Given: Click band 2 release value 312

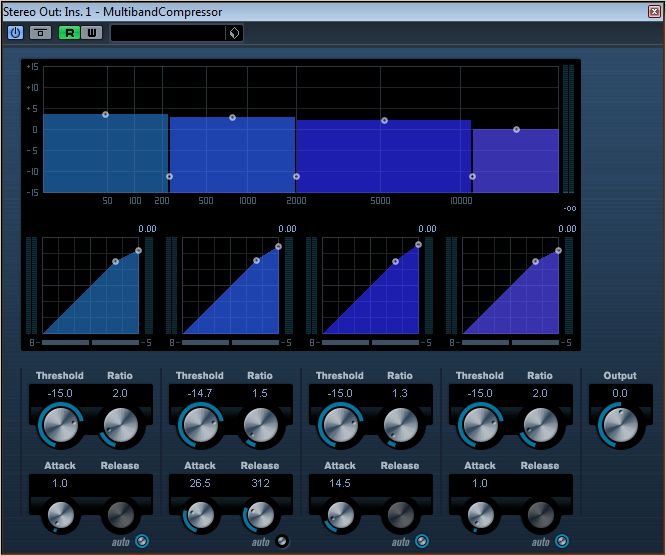Looking at the screenshot, I should [x=260, y=483].
